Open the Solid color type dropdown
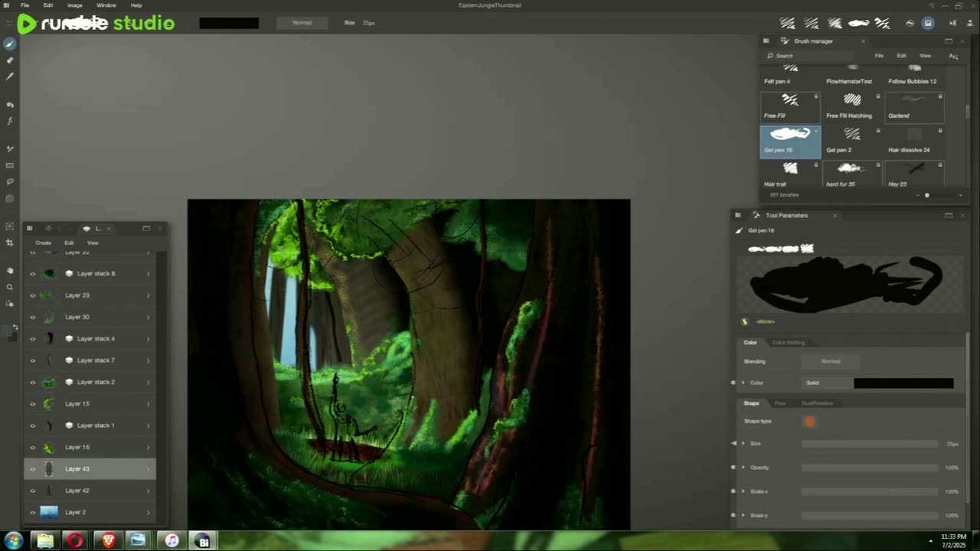Screen dimensions: 980x551 (827, 383)
